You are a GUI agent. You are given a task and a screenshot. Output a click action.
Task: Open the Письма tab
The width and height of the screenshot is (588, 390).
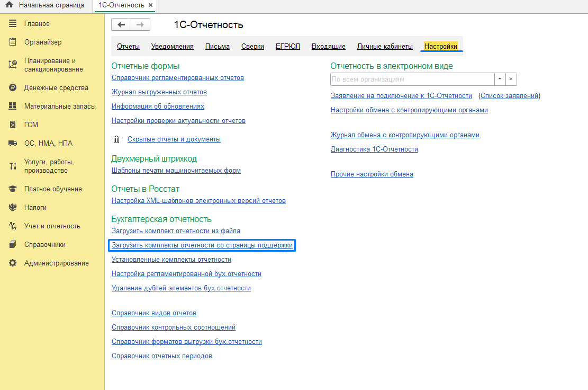218,47
